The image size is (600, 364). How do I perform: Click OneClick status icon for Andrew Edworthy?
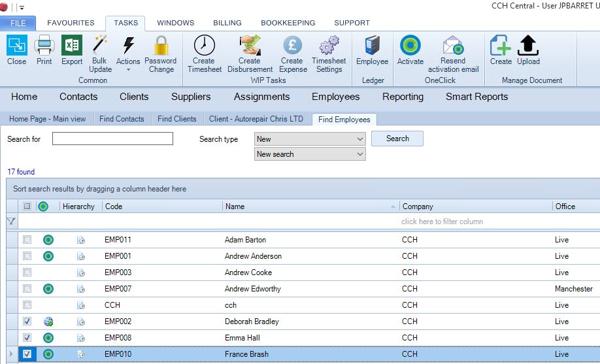coord(48,289)
